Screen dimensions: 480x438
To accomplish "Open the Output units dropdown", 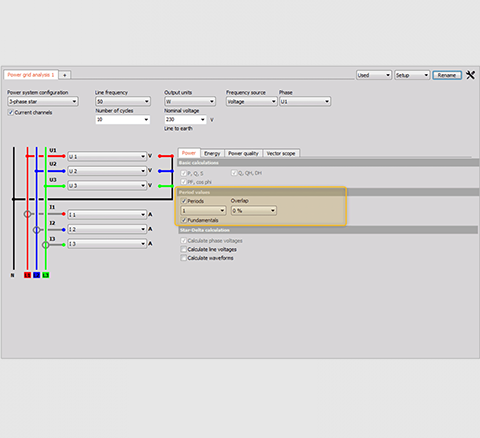I will (190, 101).
